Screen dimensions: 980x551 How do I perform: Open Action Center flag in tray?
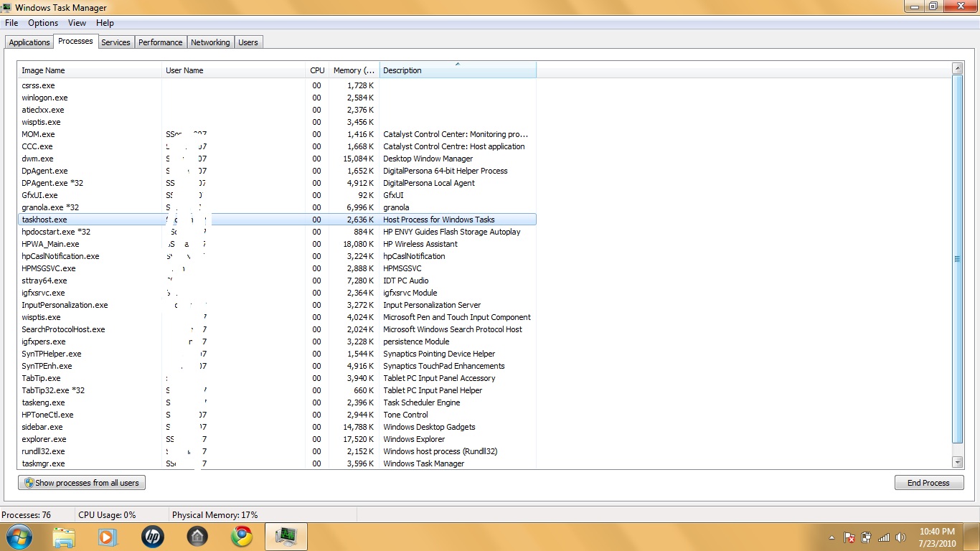pos(849,537)
